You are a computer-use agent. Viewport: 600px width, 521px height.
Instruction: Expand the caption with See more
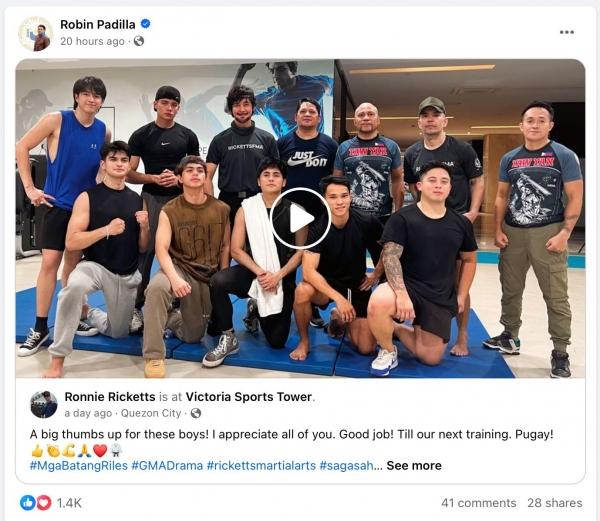414,466
